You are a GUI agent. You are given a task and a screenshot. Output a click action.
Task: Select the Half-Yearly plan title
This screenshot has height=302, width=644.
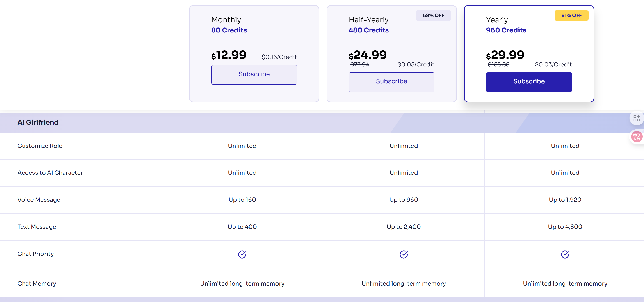point(368,20)
